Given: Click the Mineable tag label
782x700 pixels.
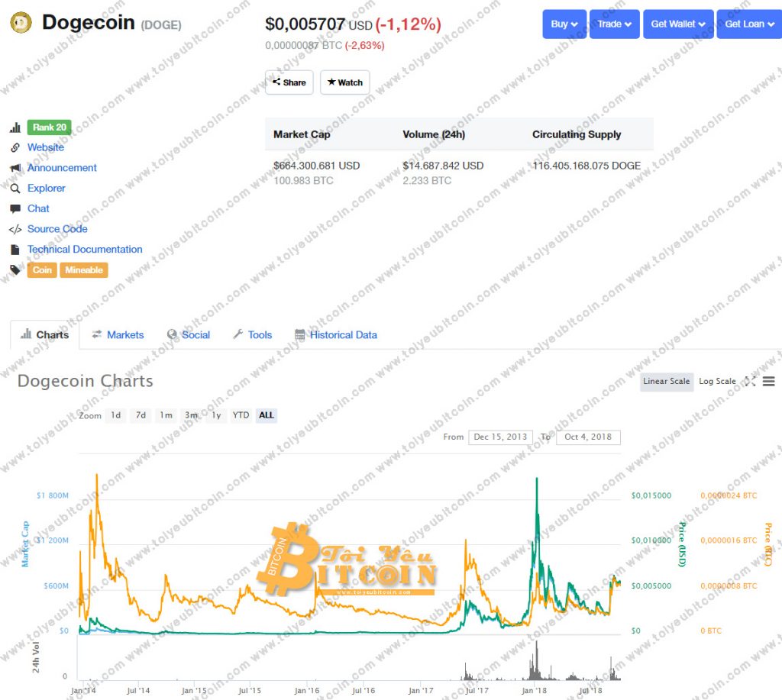Looking at the screenshot, I should point(84,270).
